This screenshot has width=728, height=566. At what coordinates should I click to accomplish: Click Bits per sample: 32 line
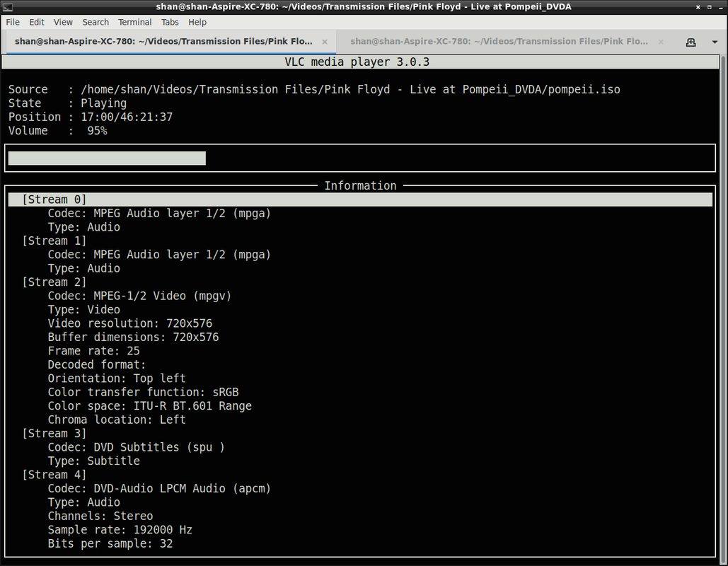point(110,543)
